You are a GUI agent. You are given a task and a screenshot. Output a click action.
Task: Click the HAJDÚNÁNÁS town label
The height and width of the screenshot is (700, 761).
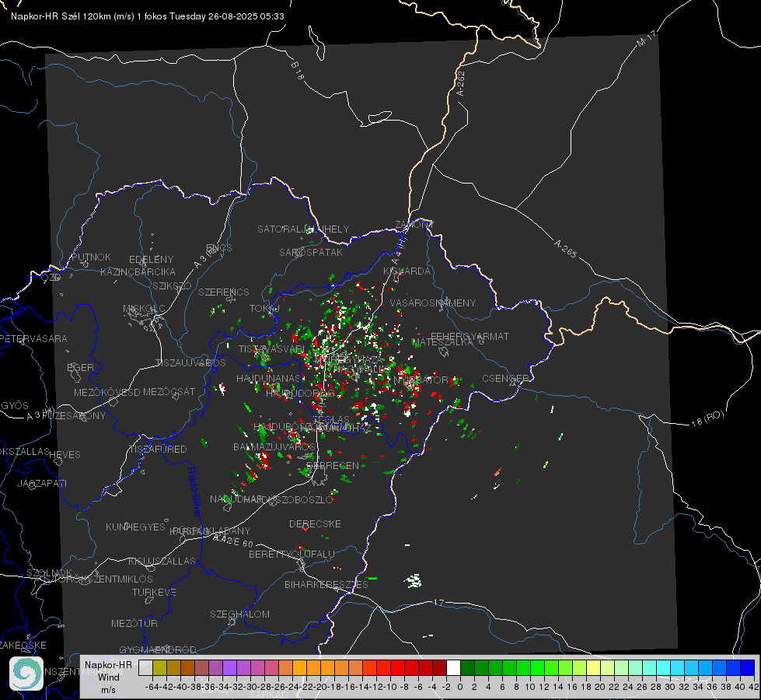(268, 378)
